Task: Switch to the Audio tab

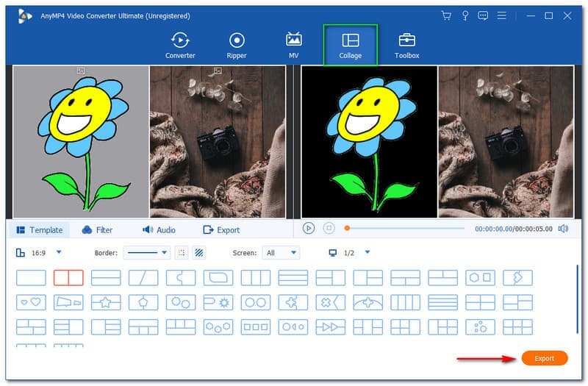Action: (159, 230)
